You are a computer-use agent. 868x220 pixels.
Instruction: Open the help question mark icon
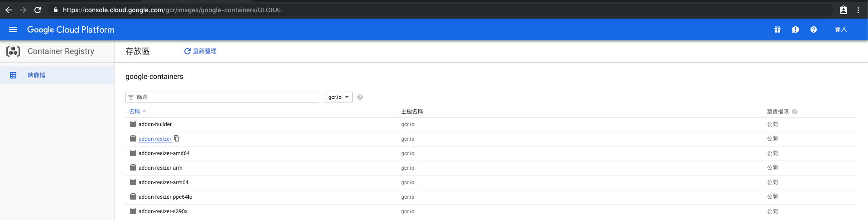pos(813,29)
